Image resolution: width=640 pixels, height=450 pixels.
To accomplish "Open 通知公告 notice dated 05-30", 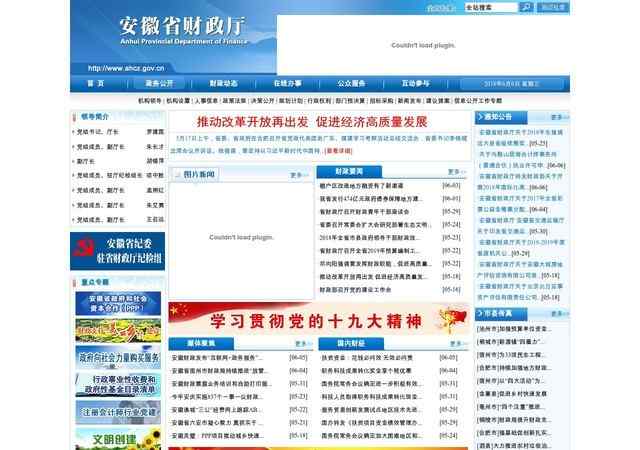I will 520,225.
